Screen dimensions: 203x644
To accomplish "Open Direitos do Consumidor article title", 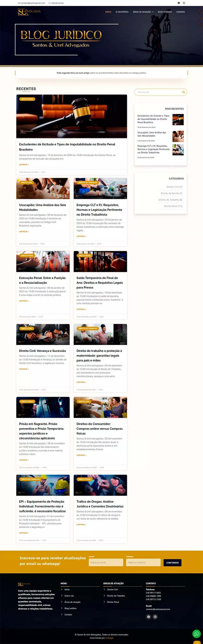I will point(99,429).
